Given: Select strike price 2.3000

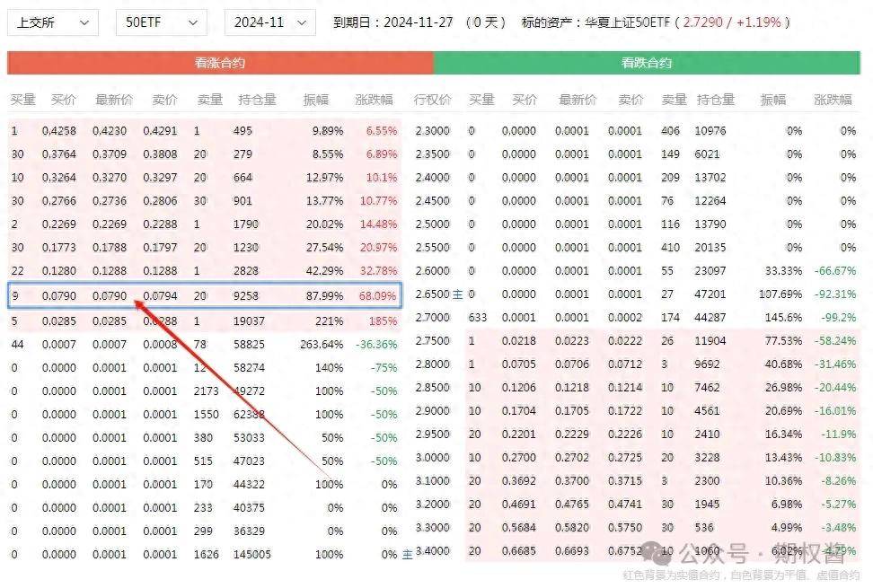Looking at the screenshot, I should click(433, 131).
